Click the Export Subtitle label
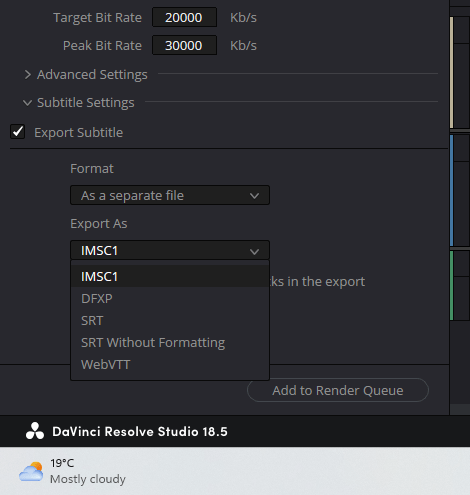This screenshot has width=470, height=495. pos(79,133)
